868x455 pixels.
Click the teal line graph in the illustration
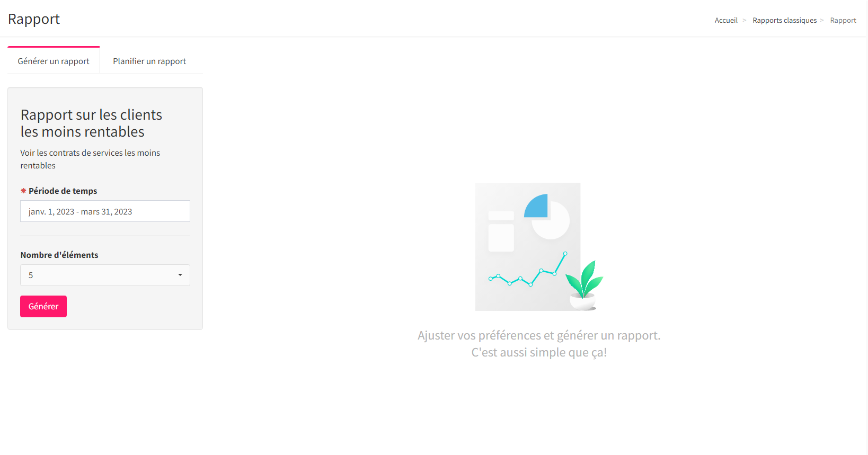(x=528, y=270)
